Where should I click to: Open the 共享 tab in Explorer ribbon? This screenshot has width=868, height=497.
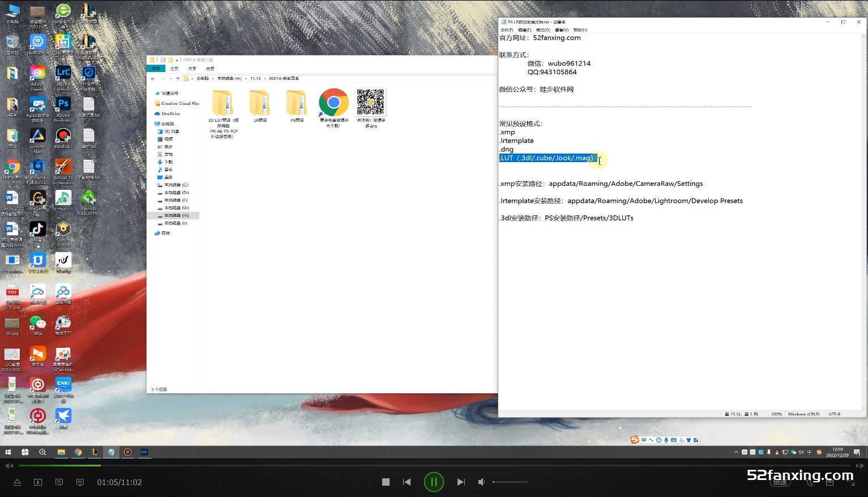click(192, 69)
